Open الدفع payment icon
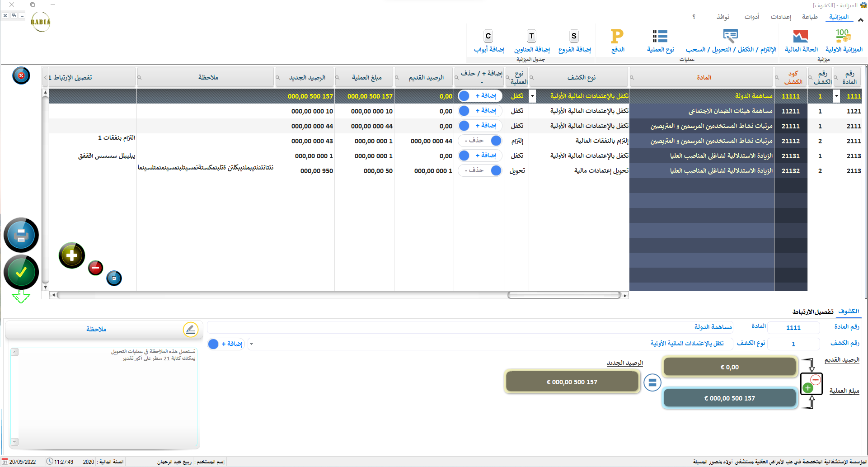868x467 pixels. point(617,36)
